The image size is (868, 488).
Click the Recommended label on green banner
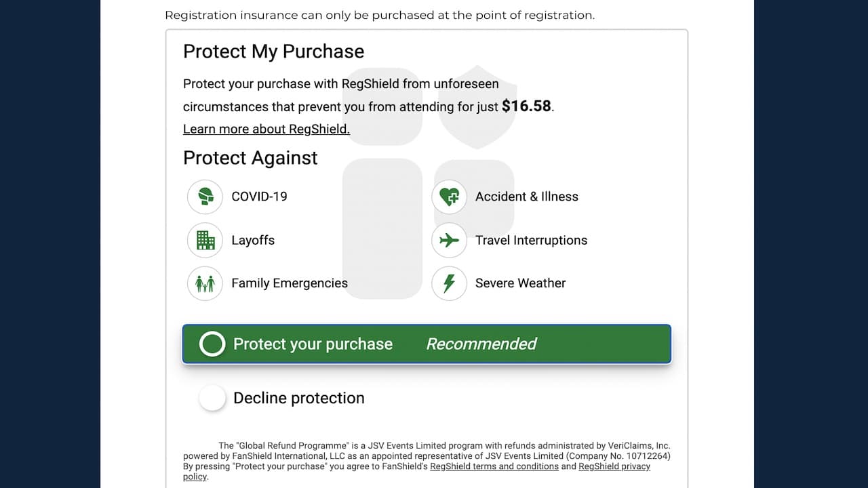pos(481,344)
